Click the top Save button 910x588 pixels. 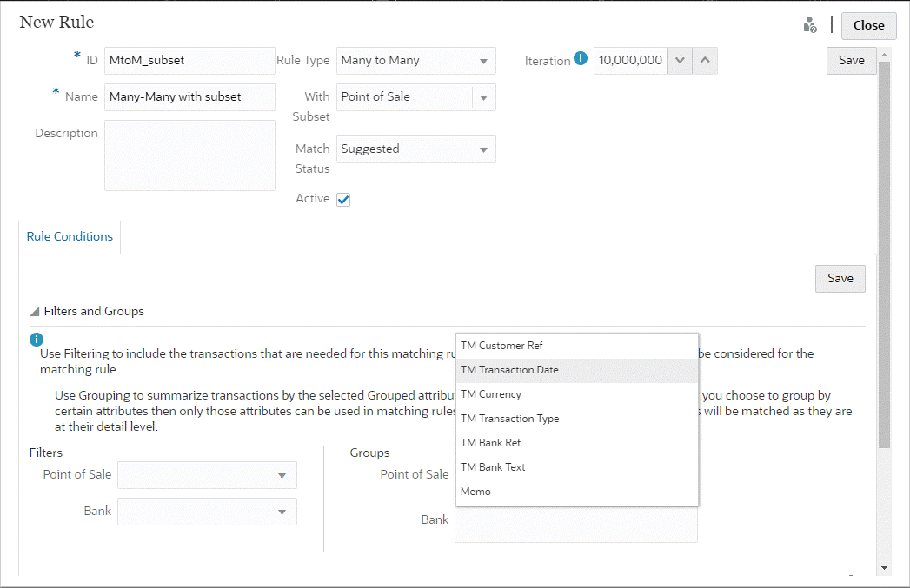pyautogui.click(x=850, y=60)
